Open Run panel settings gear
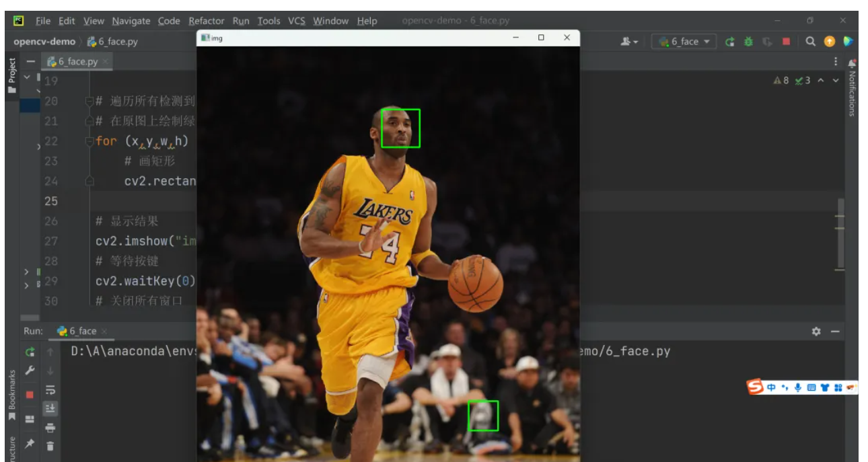The width and height of the screenshot is (868, 462). (816, 332)
